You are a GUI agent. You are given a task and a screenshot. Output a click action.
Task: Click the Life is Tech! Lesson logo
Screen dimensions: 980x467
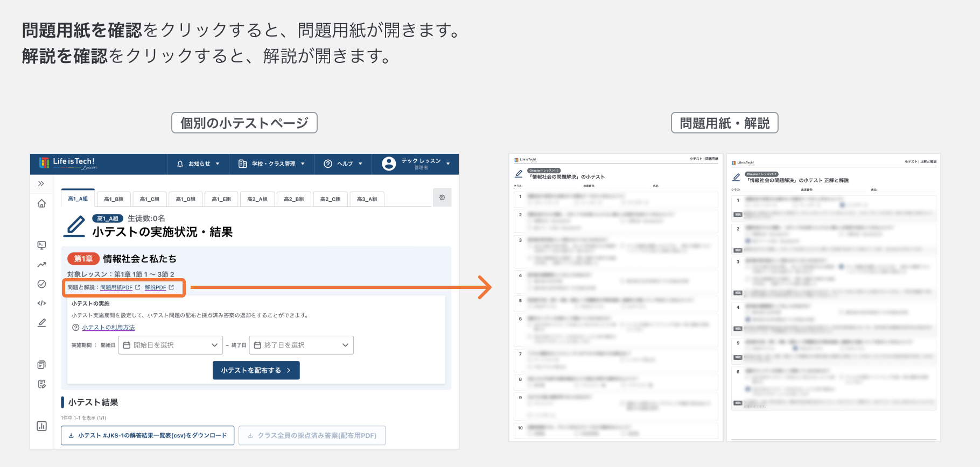pos(68,164)
